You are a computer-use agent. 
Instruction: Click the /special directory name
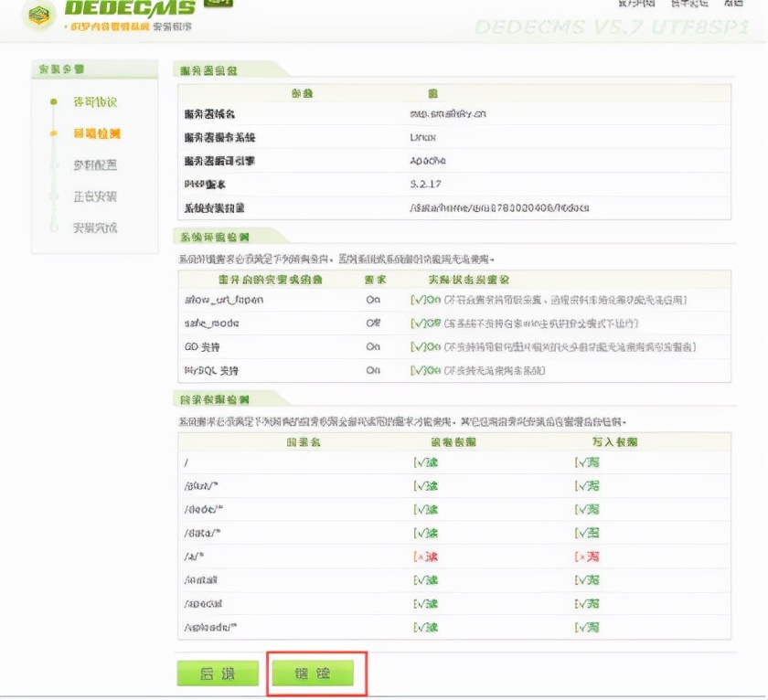203,603
